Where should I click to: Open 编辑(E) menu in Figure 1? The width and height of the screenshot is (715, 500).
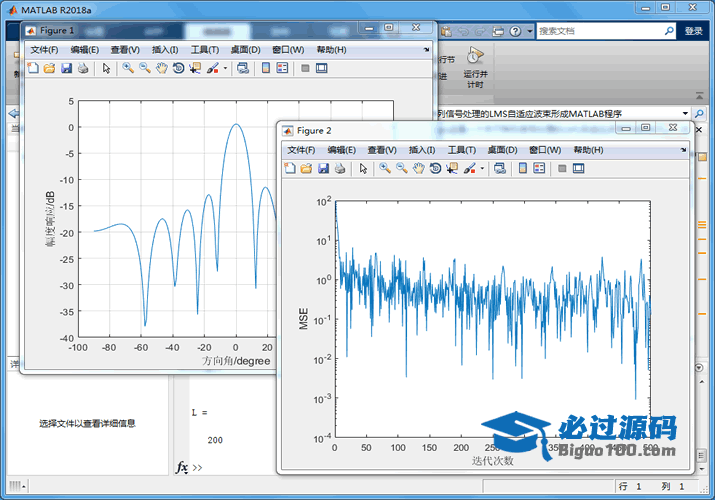click(x=85, y=50)
